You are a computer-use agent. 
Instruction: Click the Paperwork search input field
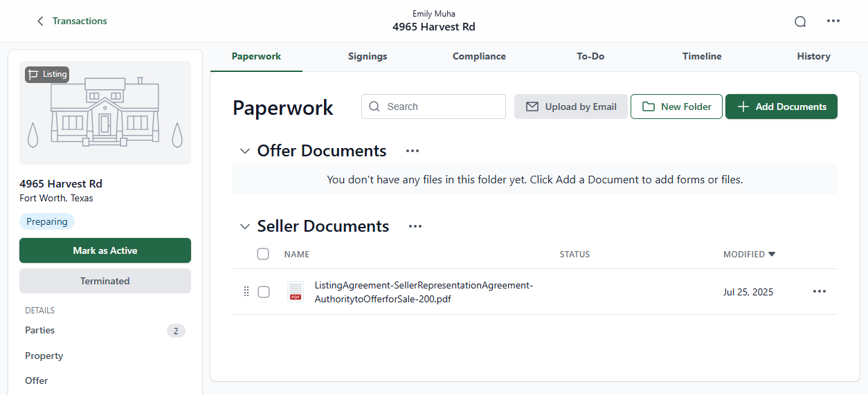point(443,107)
